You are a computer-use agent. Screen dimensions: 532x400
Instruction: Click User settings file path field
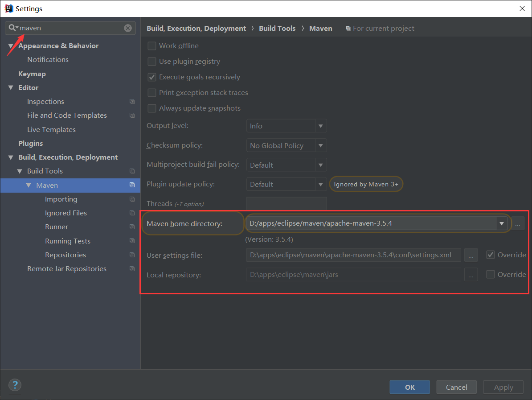pos(353,255)
